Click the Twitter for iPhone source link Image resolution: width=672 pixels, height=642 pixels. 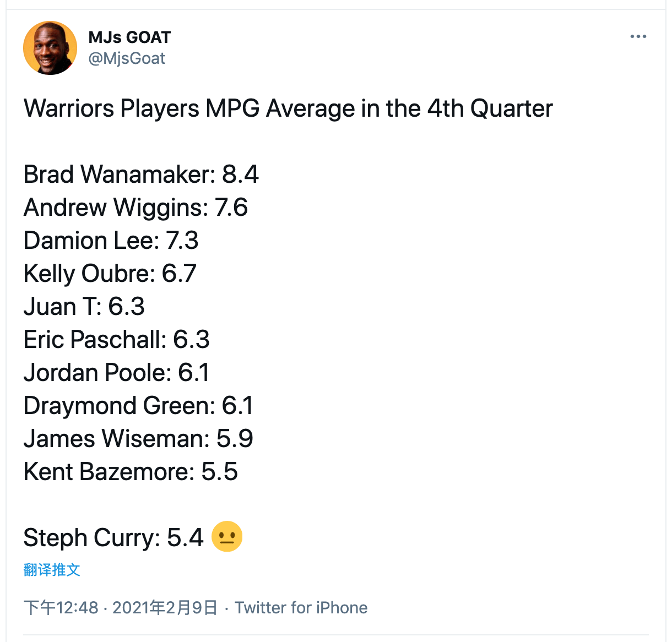coord(301,607)
